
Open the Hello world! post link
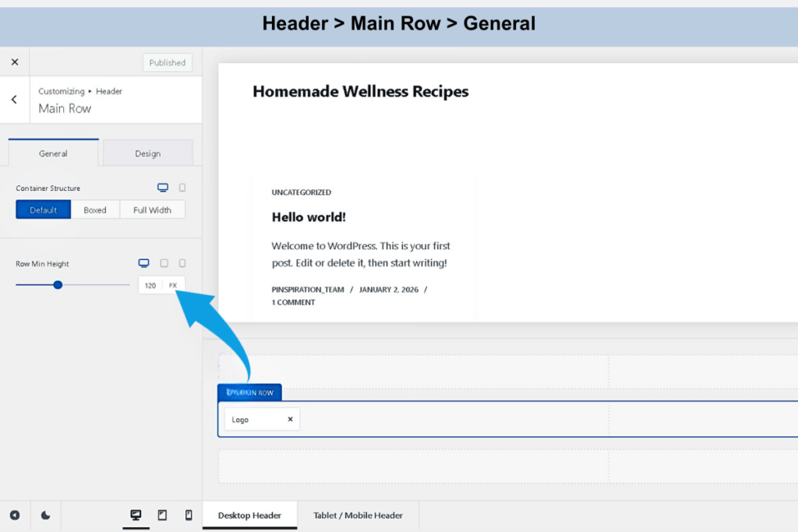[309, 217]
